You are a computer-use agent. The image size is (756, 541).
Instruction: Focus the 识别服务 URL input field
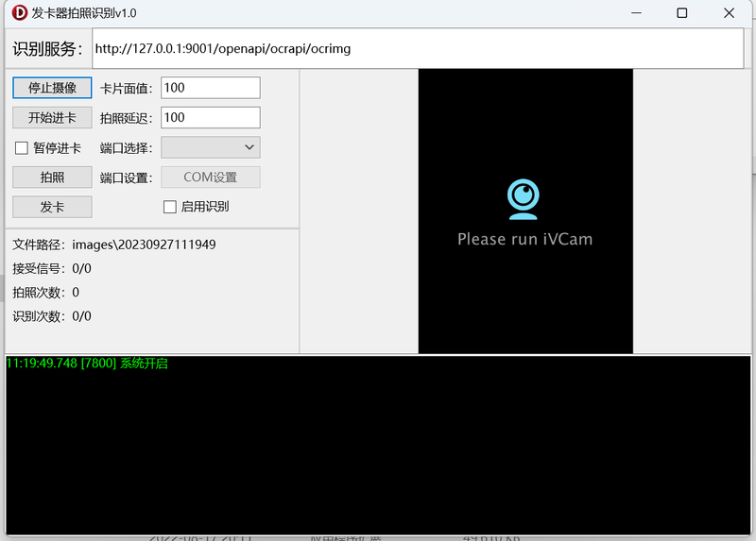point(418,49)
